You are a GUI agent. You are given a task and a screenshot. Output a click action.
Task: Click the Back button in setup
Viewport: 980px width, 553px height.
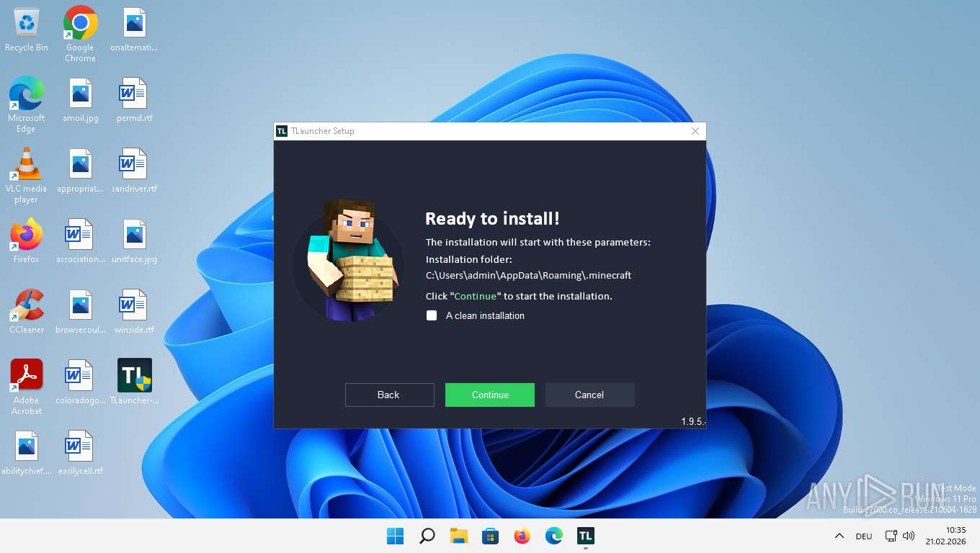[x=389, y=395]
